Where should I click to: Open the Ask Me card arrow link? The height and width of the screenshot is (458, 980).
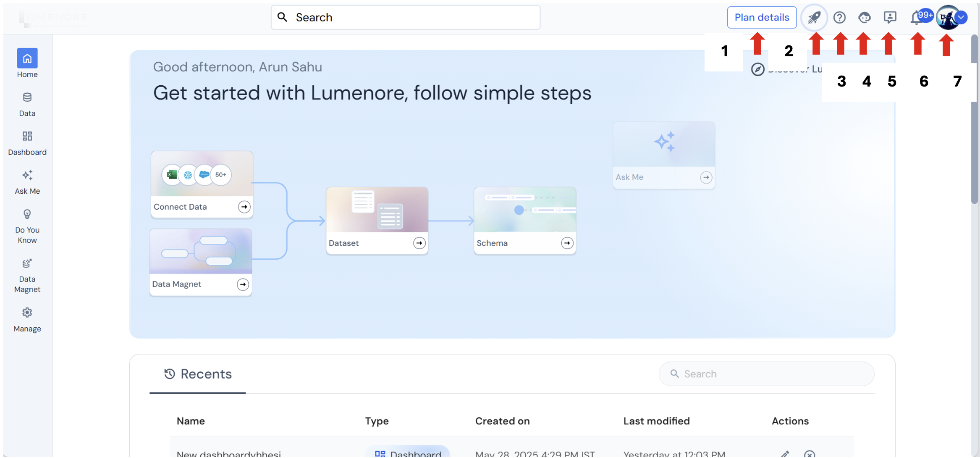coord(706,177)
